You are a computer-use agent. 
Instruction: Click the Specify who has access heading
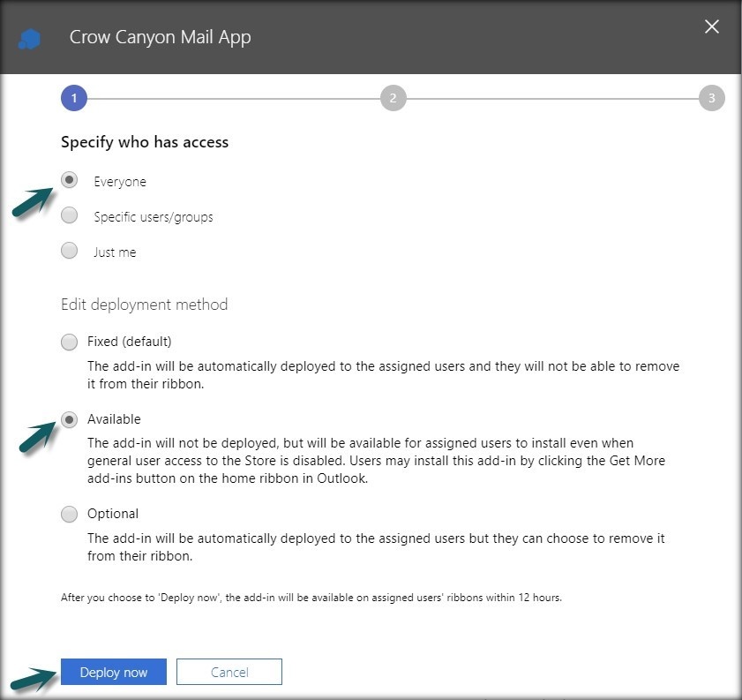tap(145, 142)
